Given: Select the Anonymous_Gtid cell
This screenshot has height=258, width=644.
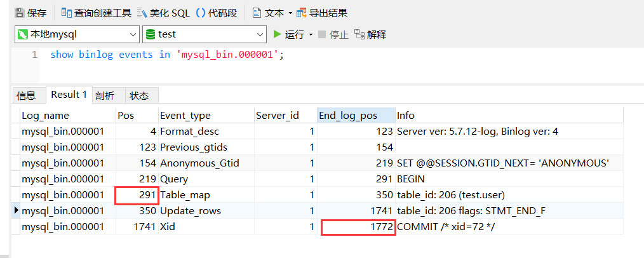Looking at the screenshot, I should pos(206,163).
